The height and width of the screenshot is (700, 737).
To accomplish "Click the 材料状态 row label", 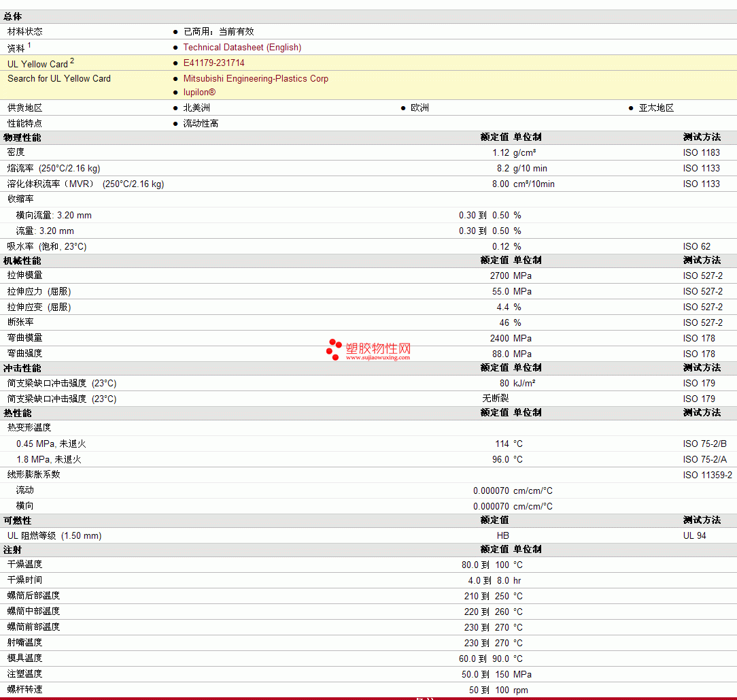I will 25,31.
